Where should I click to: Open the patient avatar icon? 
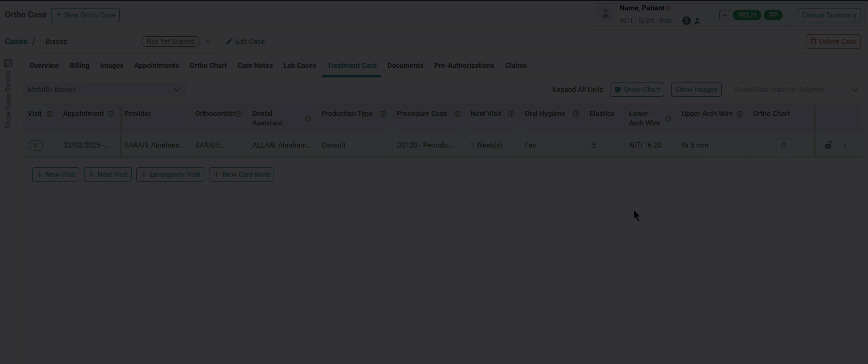(605, 14)
